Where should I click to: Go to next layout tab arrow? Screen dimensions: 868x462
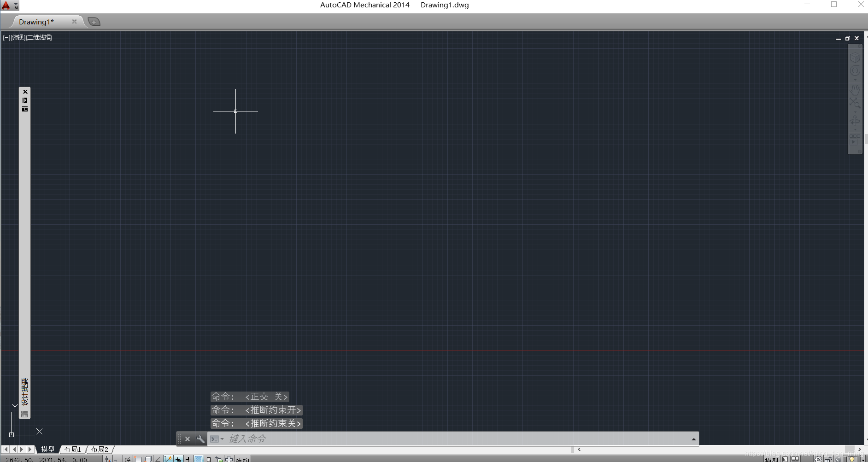coord(22,449)
